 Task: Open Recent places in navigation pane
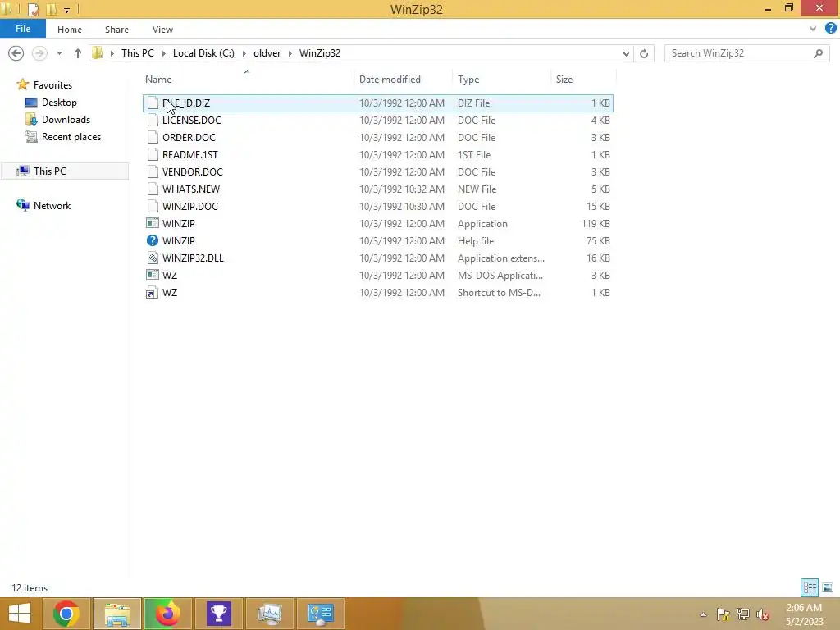(71, 137)
